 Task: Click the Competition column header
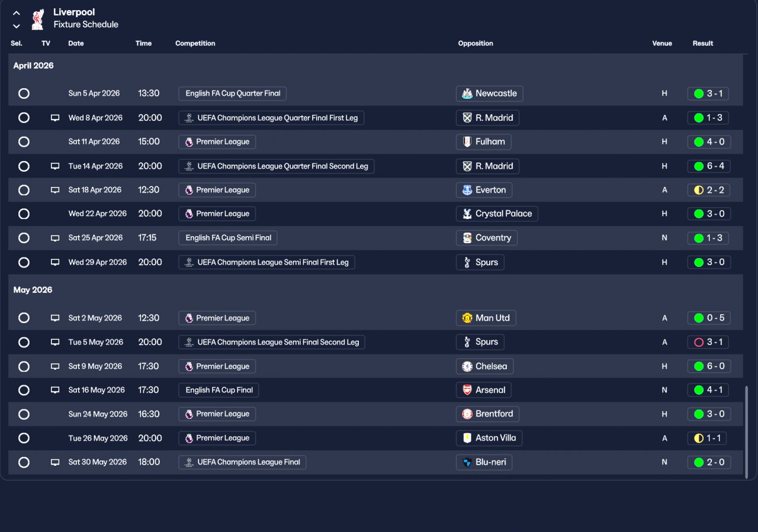pos(195,43)
